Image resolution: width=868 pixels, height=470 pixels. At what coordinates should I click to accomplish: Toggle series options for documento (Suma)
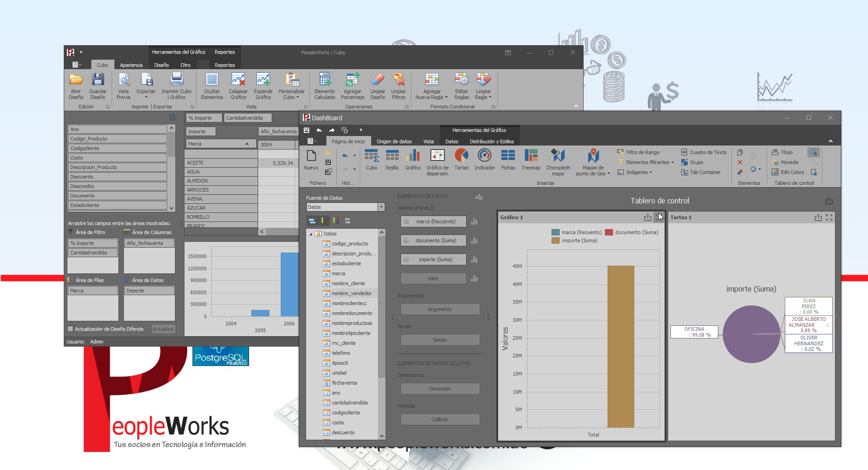pyautogui.click(x=474, y=240)
